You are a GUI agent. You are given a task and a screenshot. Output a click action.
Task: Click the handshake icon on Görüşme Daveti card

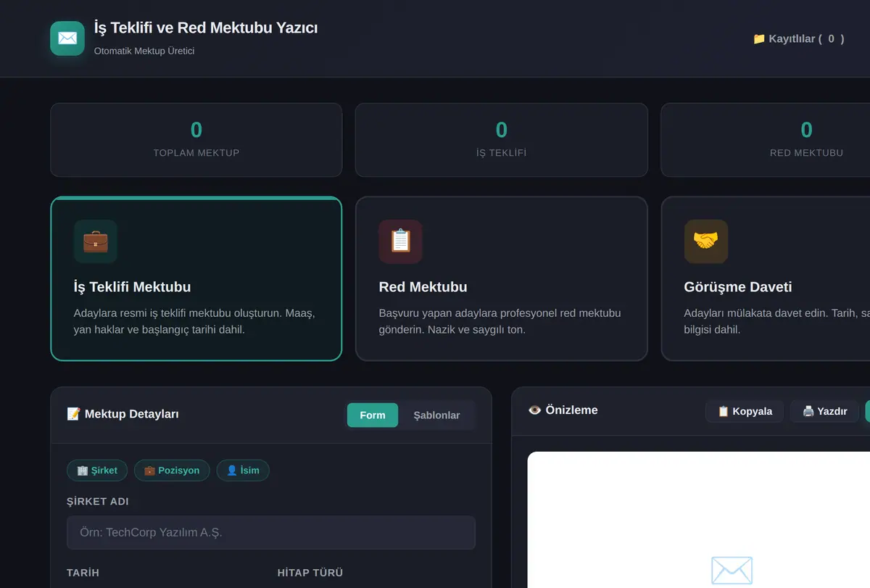click(706, 241)
